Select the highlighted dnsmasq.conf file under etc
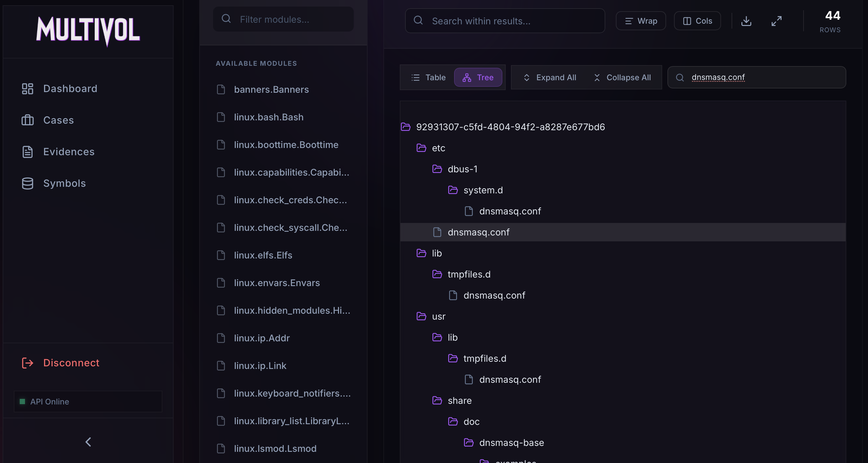 [478, 232]
